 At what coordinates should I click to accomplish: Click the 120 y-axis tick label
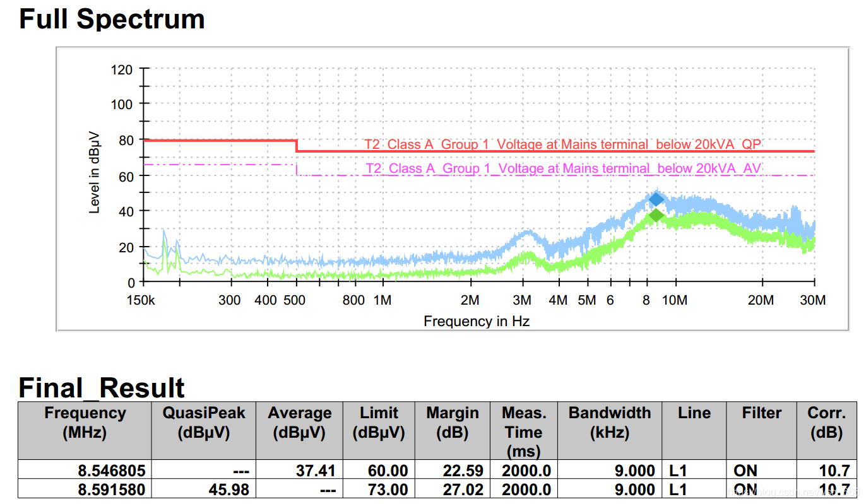[x=122, y=70]
